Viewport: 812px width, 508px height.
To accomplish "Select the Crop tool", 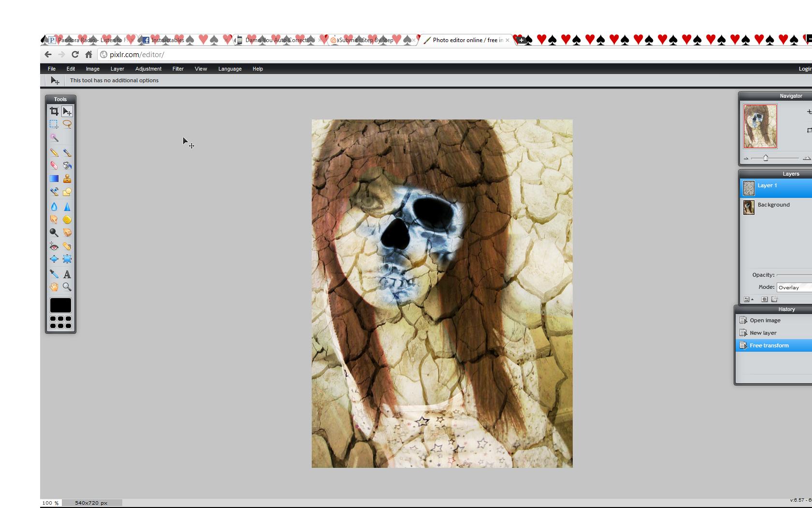I will tap(54, 112).
